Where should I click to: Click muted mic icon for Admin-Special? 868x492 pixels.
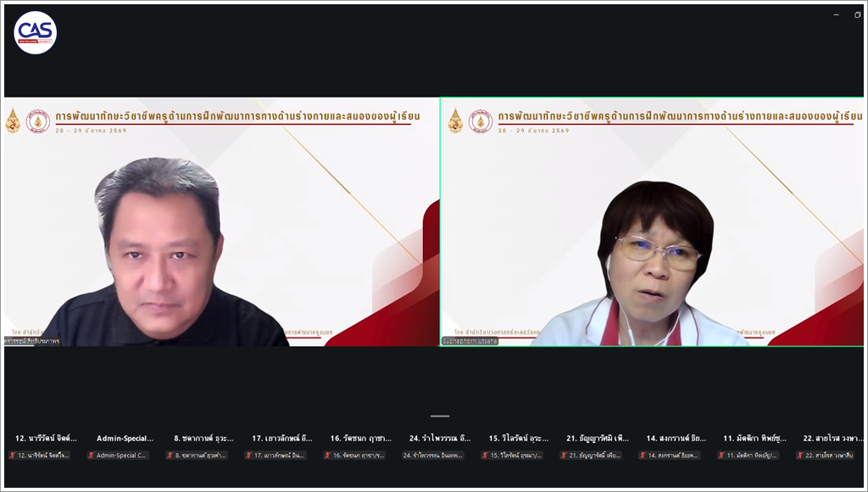coord(92,456)
